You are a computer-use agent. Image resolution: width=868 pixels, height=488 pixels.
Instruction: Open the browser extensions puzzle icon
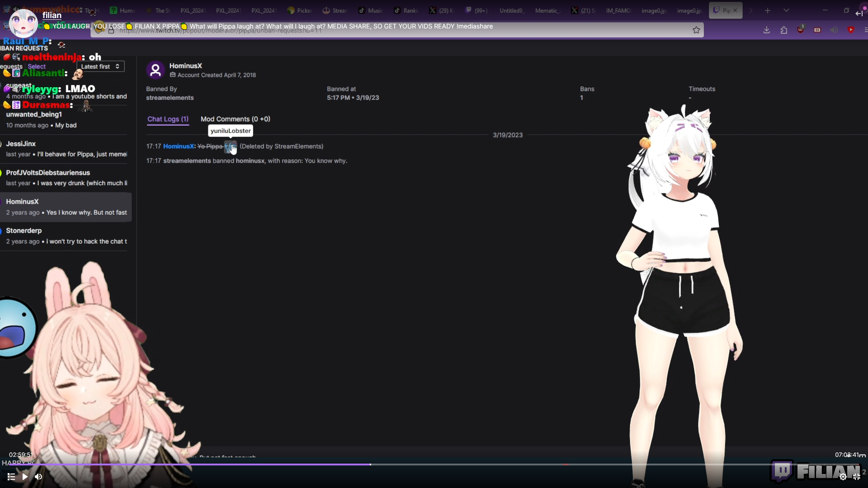pos(784,30)
